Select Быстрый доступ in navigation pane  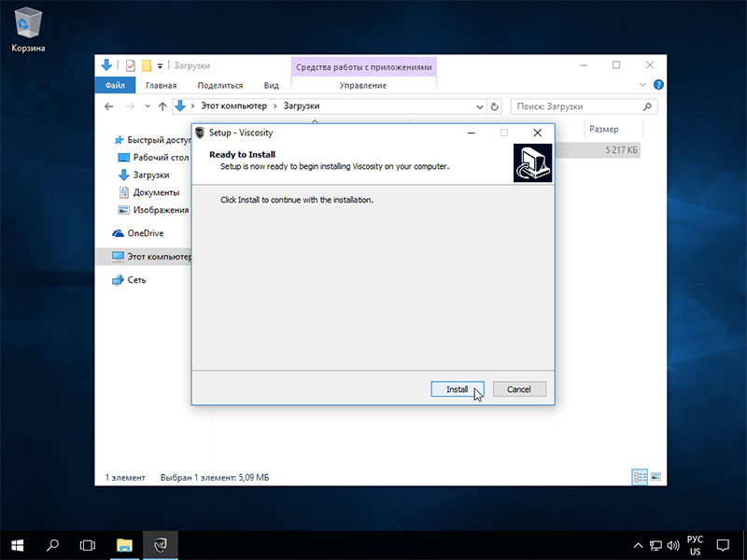(x=152, y=140)
